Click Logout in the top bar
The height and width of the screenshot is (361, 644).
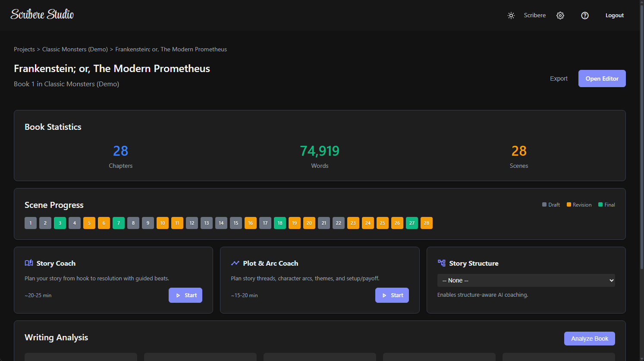[x=614, y=15]
